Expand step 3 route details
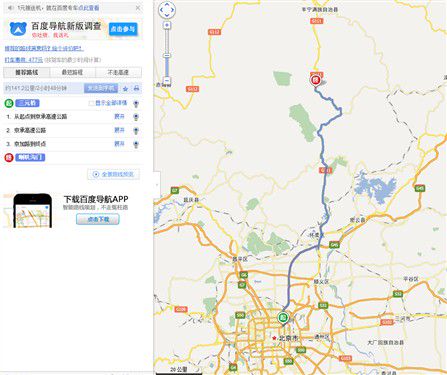This screenshot has width=447, height=375. pyautogui.click(x=119, y=144)
